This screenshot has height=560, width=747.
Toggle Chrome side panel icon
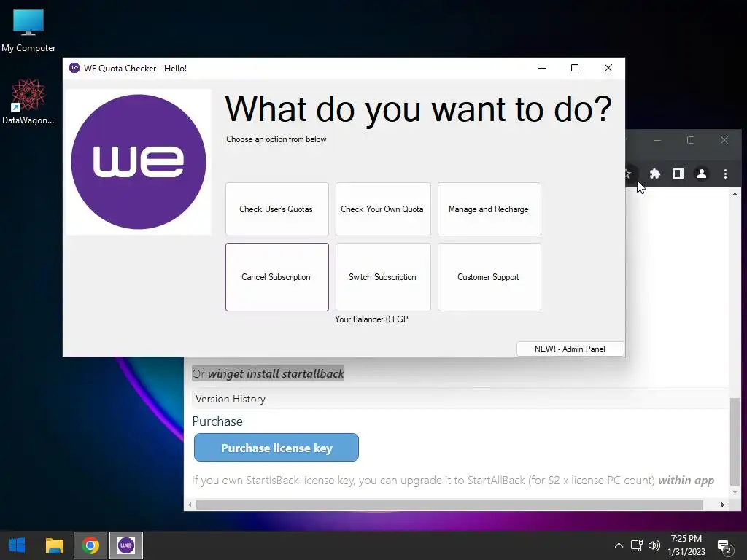(x=678, y=174)
